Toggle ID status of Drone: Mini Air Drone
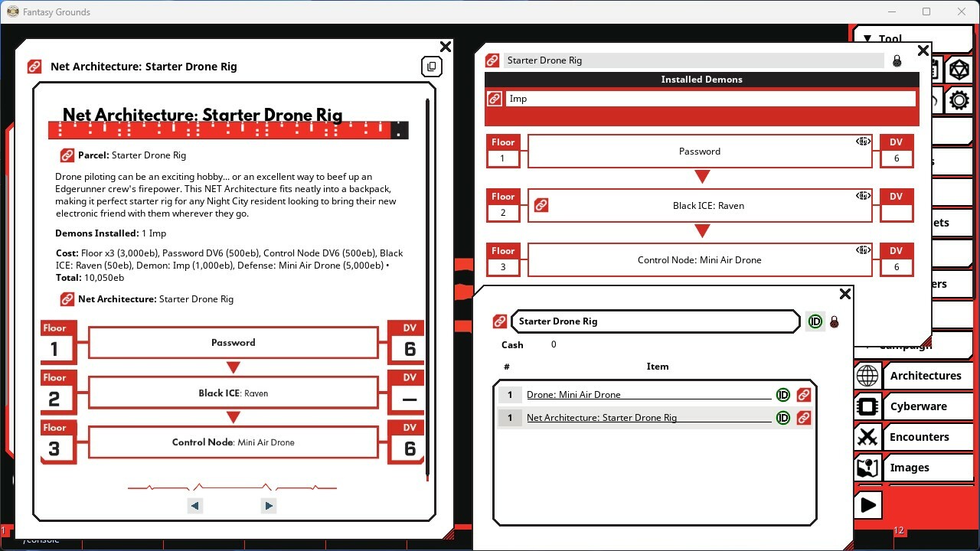This screenshot has height=551, width=980. tap(782, 395)
